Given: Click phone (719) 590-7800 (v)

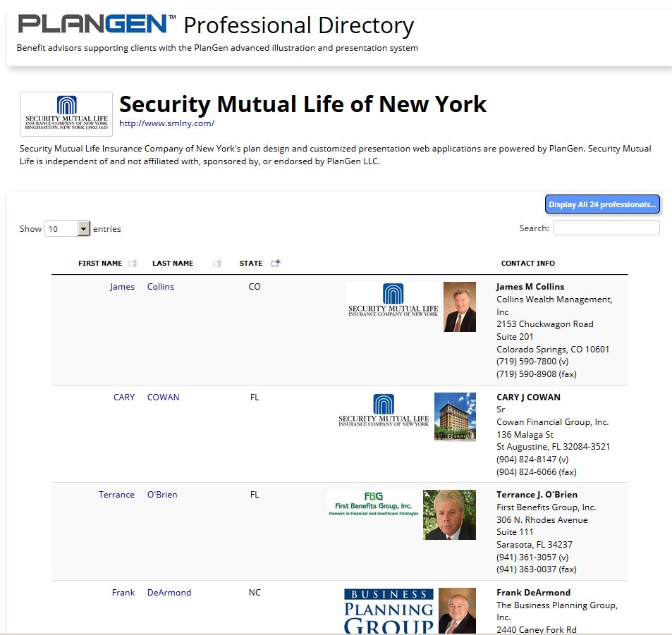Looking at the screenshot, I should (x=532, y=362).
